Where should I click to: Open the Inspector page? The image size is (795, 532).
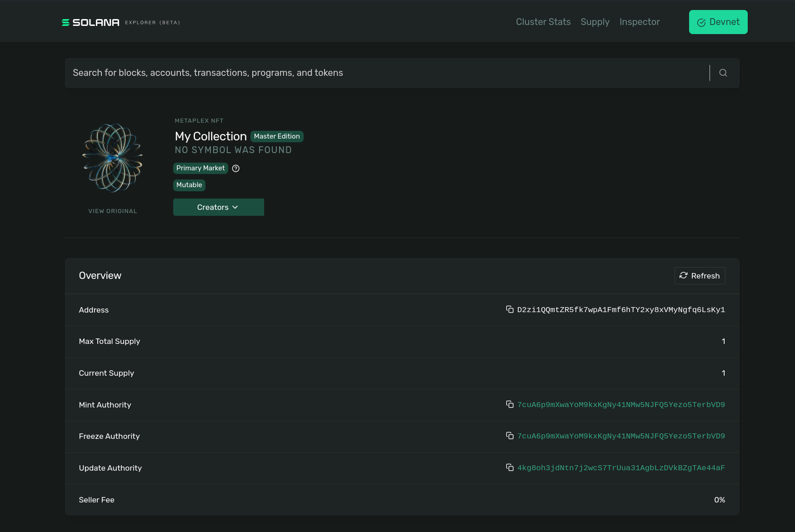639,22
